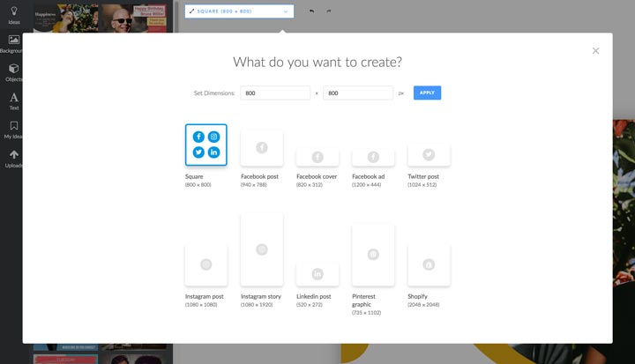This screenshot has height=364, width=635.
Task: Click Facebook icon in Square preset
Action: [x=198, y=137]
